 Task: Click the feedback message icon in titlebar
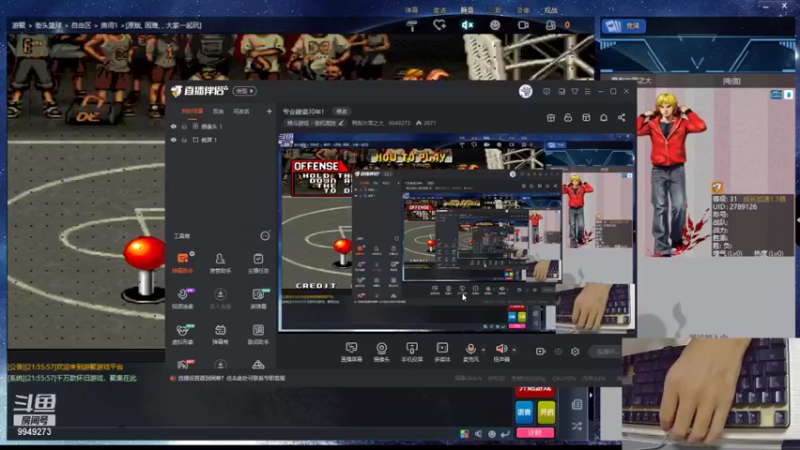pyautogui.click(x=546, y=91)
